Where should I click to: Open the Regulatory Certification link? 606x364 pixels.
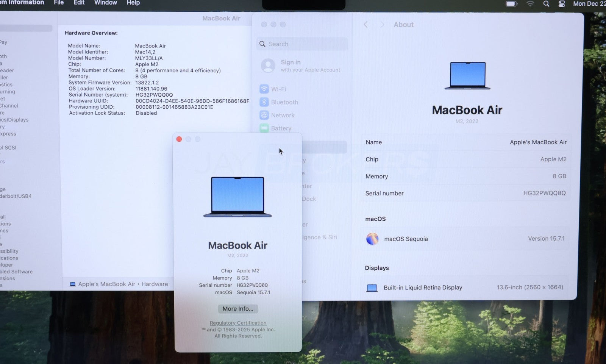pos(238,323)
